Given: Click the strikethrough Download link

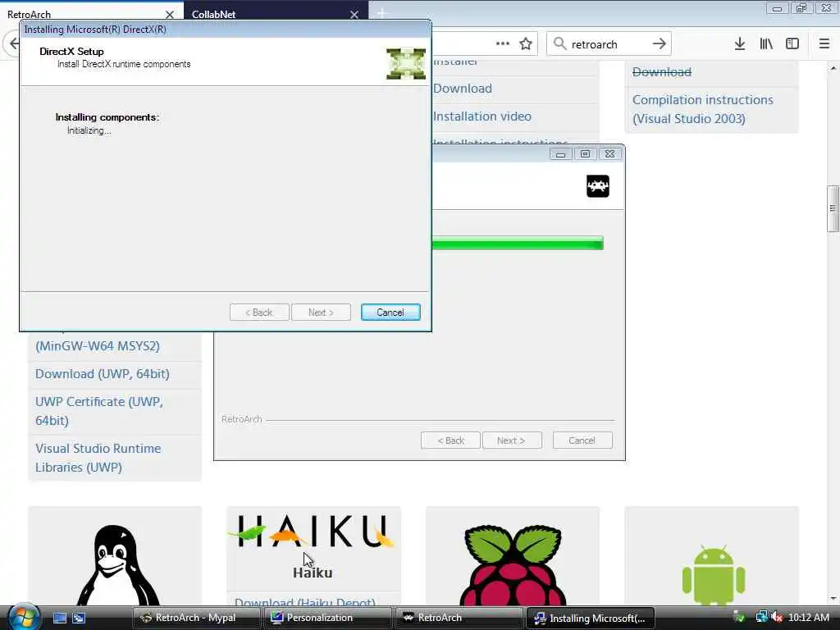Looking at the screenshot, I should coord(662,72).
